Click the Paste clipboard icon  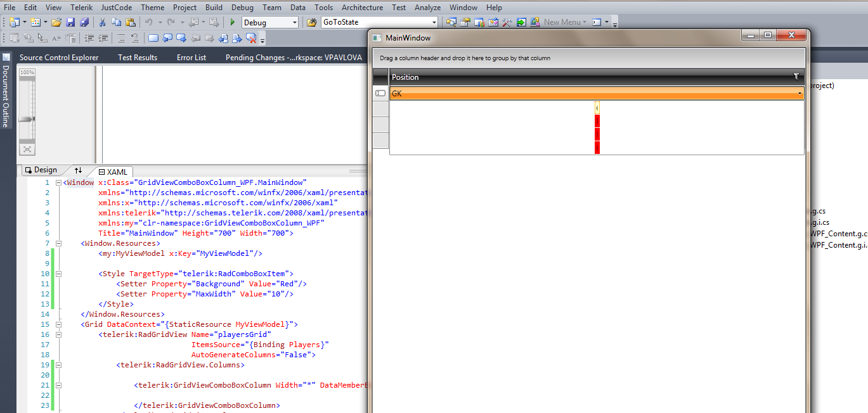pos(131,22)
